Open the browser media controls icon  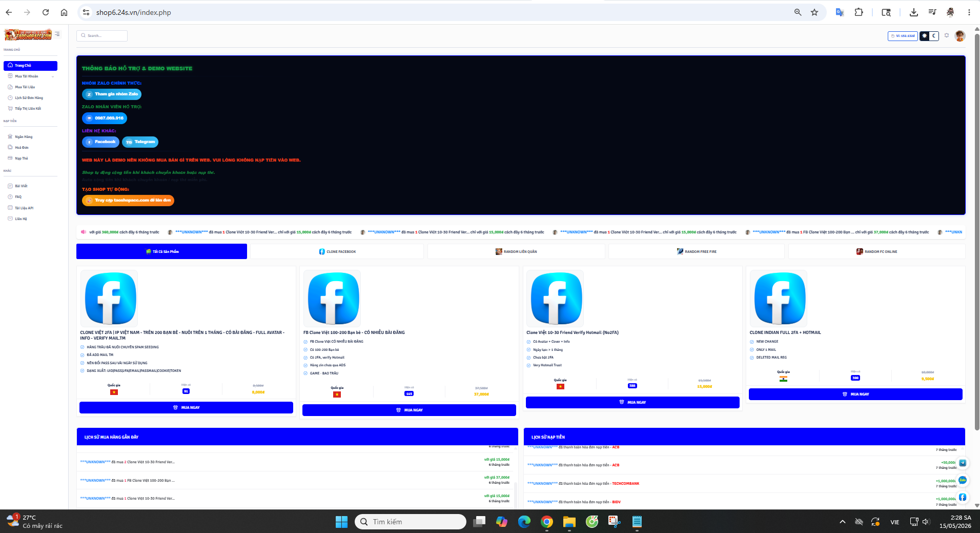pyautogui.click(x=932, y=12)
